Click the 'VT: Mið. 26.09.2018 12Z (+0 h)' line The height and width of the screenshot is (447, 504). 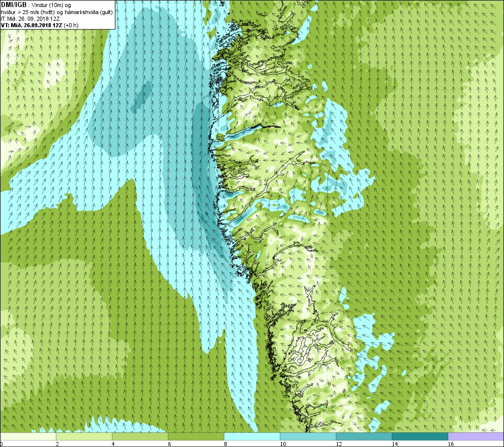coord(39,25)
